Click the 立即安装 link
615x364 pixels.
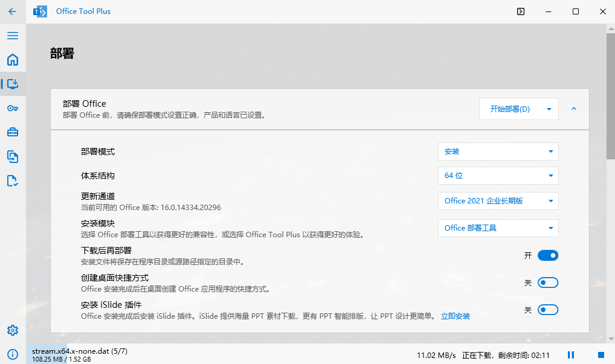pos(455,316)
